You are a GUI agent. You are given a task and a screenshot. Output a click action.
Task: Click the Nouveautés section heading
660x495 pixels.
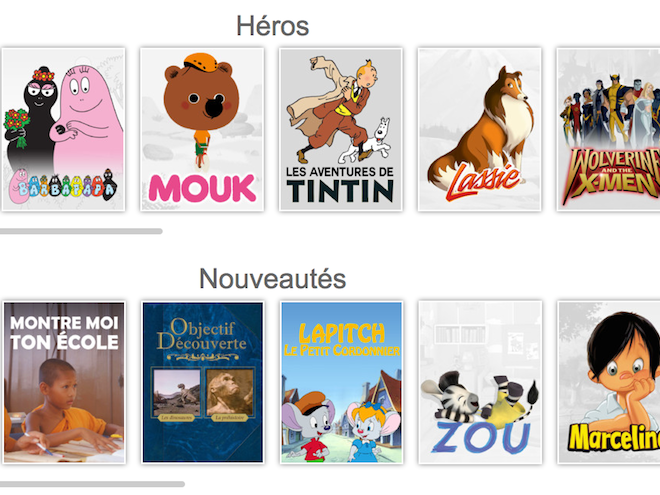coord(272,279)
